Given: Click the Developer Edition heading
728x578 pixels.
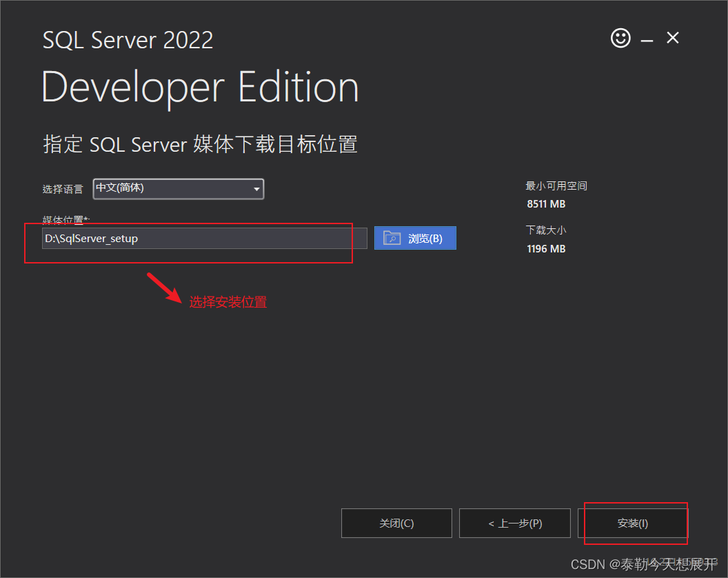Looking at the screenshot, I should point(200,88).
